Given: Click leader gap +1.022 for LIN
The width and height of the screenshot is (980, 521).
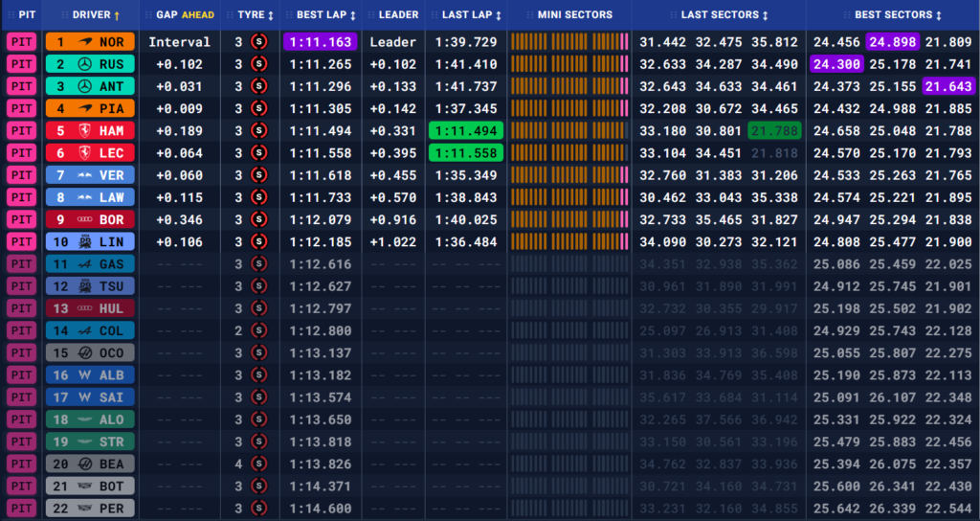Looking at the screenshot, I should (x=393, y=241).
